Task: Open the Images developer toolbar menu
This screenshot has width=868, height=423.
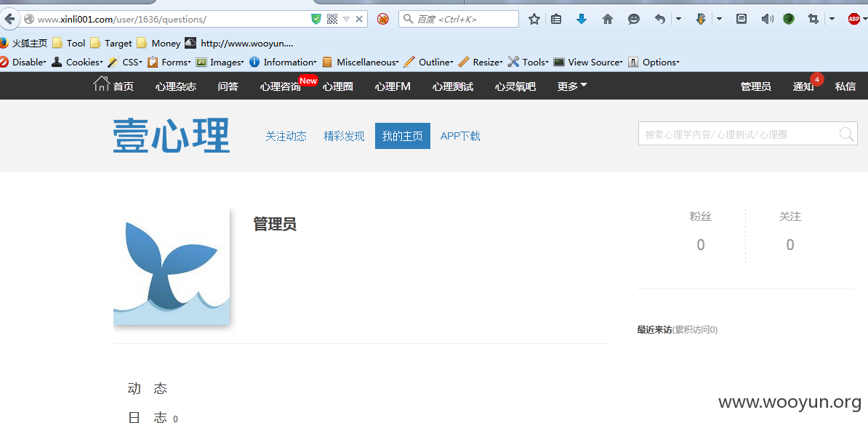Action: point(220,62)
